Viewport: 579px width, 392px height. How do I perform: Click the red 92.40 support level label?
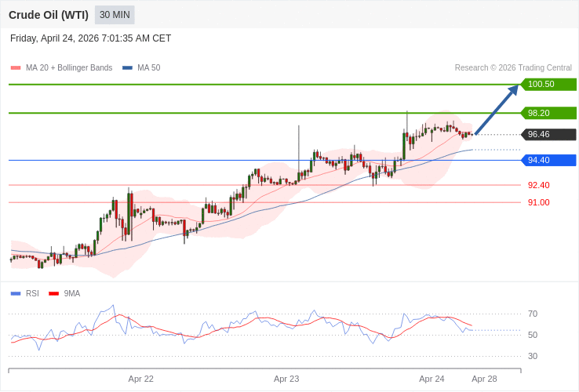click(x=538, y=186)
